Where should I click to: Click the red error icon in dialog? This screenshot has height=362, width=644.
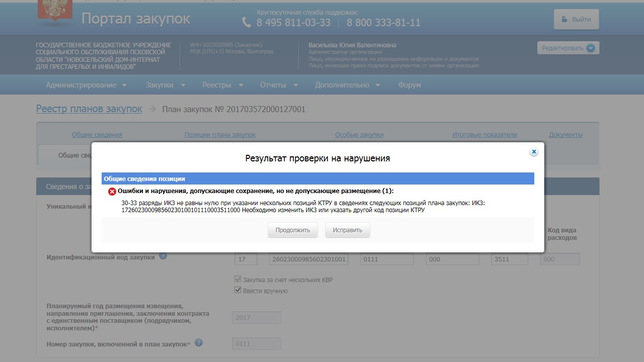click(x=112, y=192)
